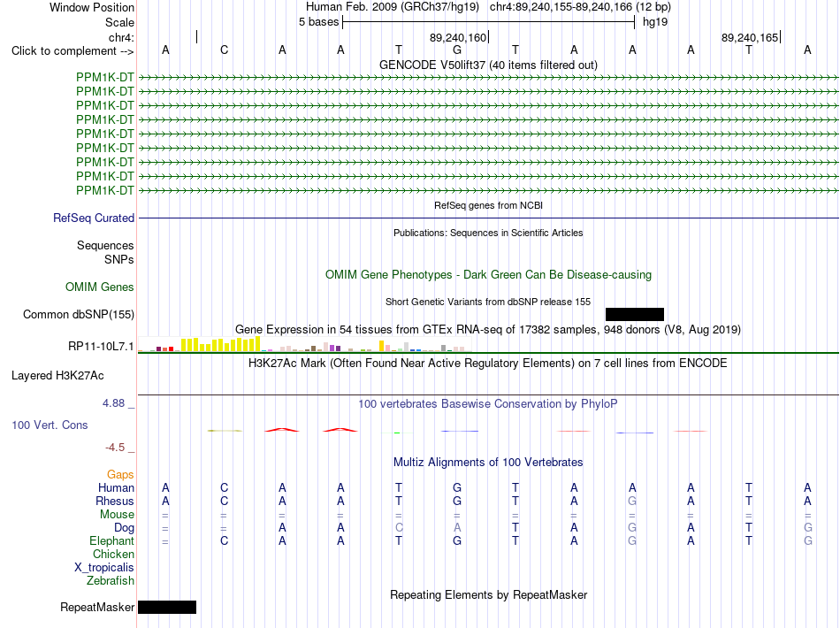This screenshot has width=840, height=628.
Task: Click the C base in the Elephant row
Action: (224, 540)
